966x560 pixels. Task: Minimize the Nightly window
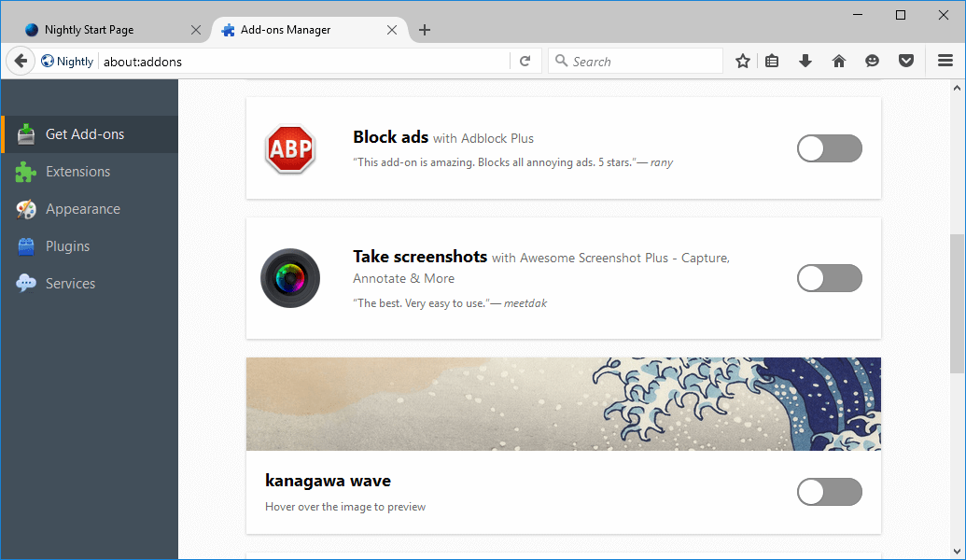(858, 15)
